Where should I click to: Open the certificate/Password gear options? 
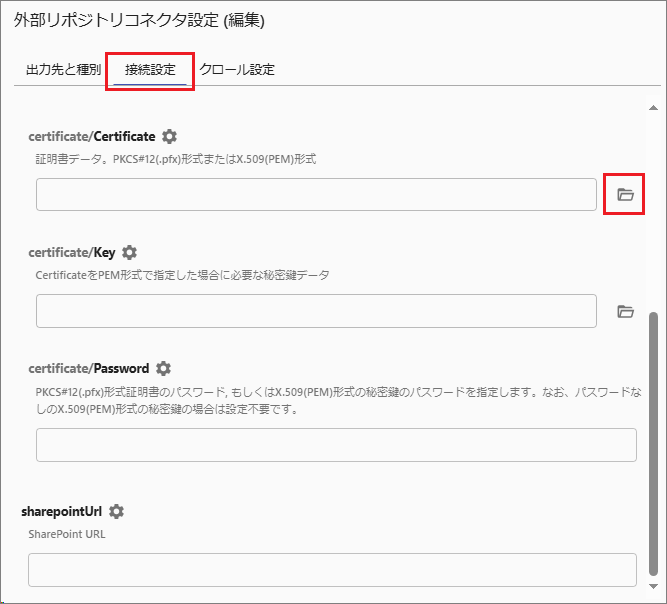pos(163,368)
